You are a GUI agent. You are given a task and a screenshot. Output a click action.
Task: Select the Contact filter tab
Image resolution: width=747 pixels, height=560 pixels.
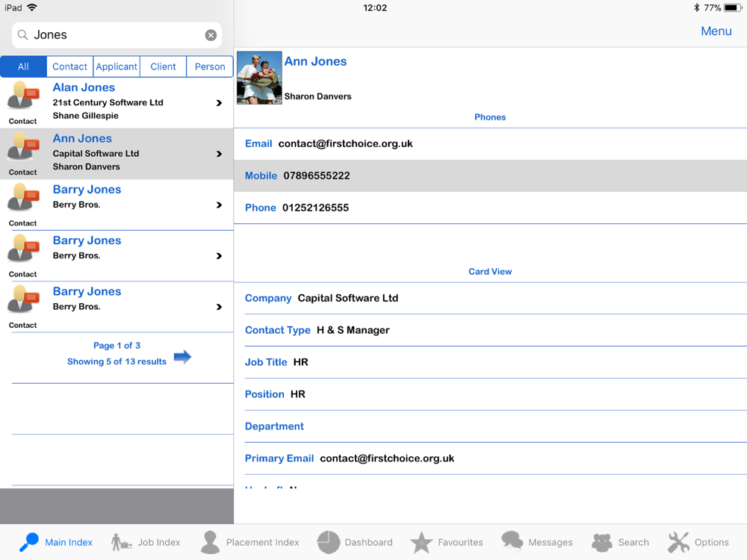[x=69, y=66]
